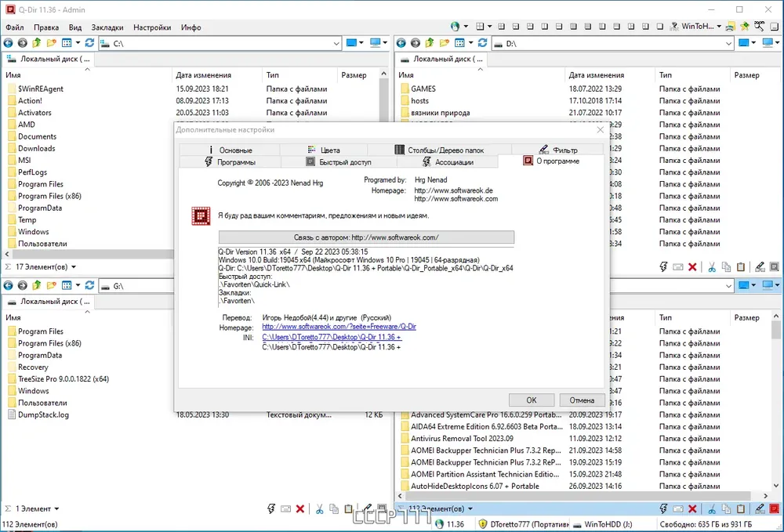
Task: Refresh the D:\ pane view
Action: 482,43
